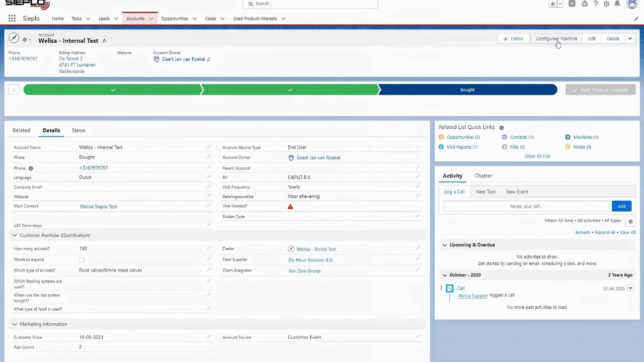Screen dimensions: 644x362
Task: Click the favorites star icon
Action: tap(553, 4)
